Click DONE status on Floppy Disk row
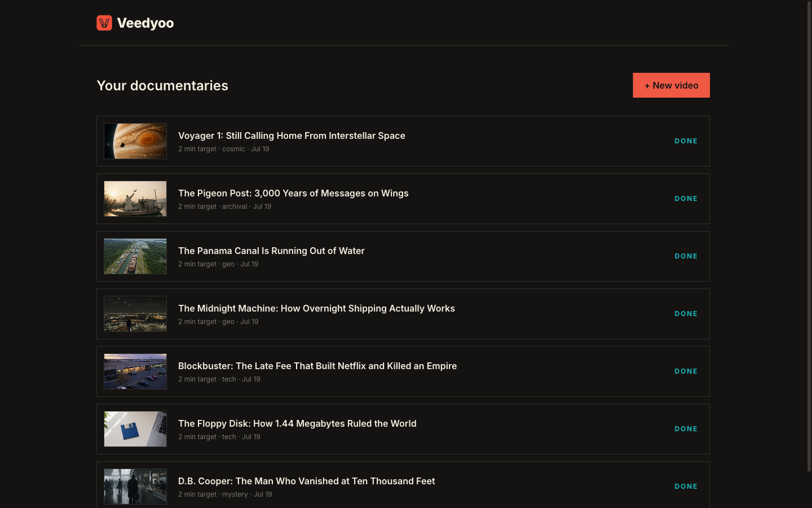The image size is (812, 508). [x=686, y=429]
